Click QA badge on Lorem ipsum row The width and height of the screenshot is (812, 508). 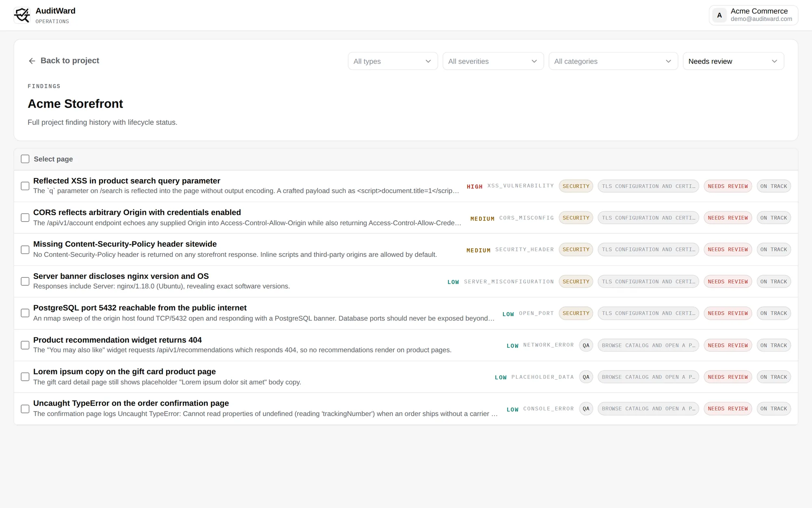(x=586, y=377)
